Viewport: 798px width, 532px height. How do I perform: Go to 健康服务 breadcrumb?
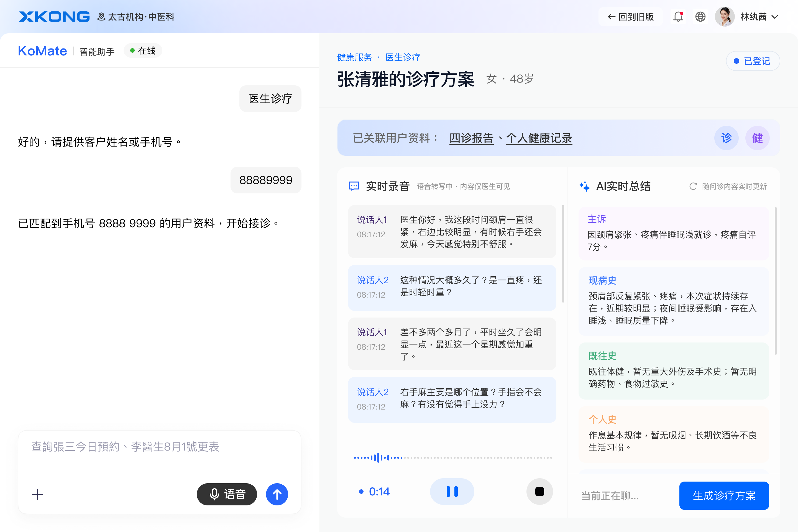point(355,57)
